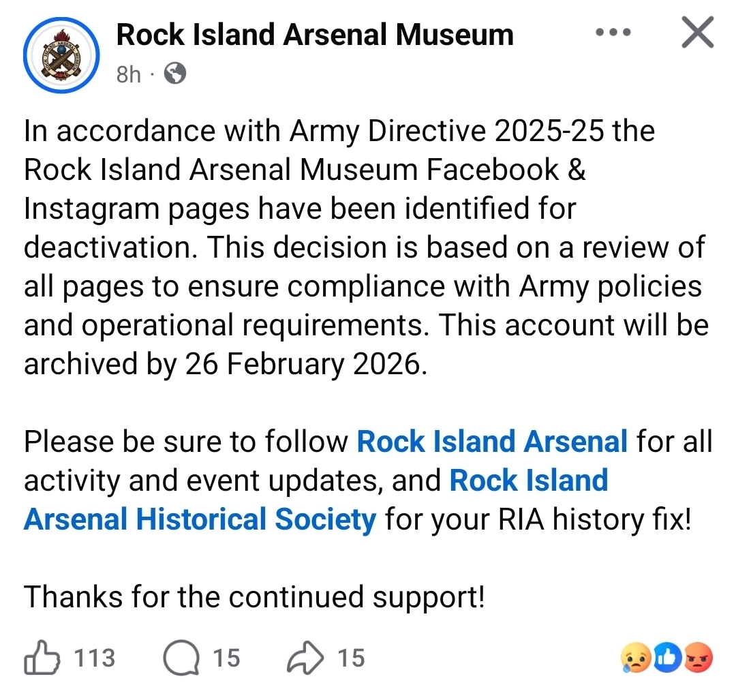Click the 15 count beside the comment icon
The image size is (736, 700).
coord(226,658)
